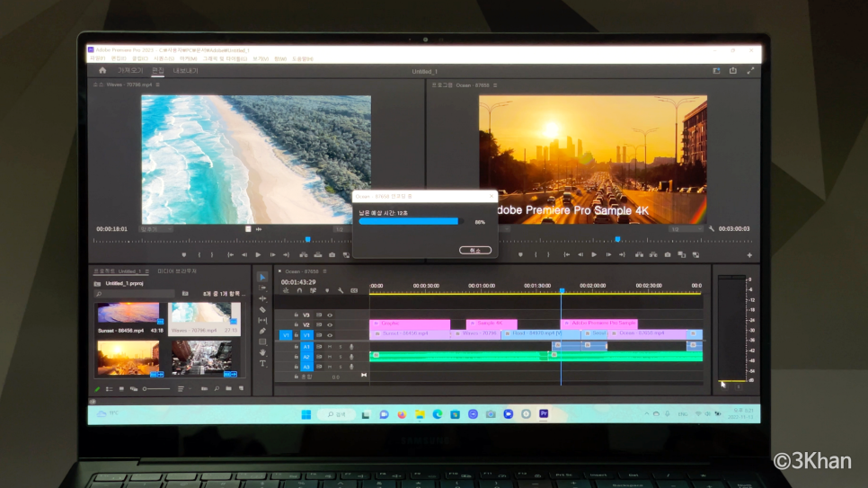Click timeline wrench display settings icon
The height and width of the screenshot is (488, 868).
(x=341, y=291)
